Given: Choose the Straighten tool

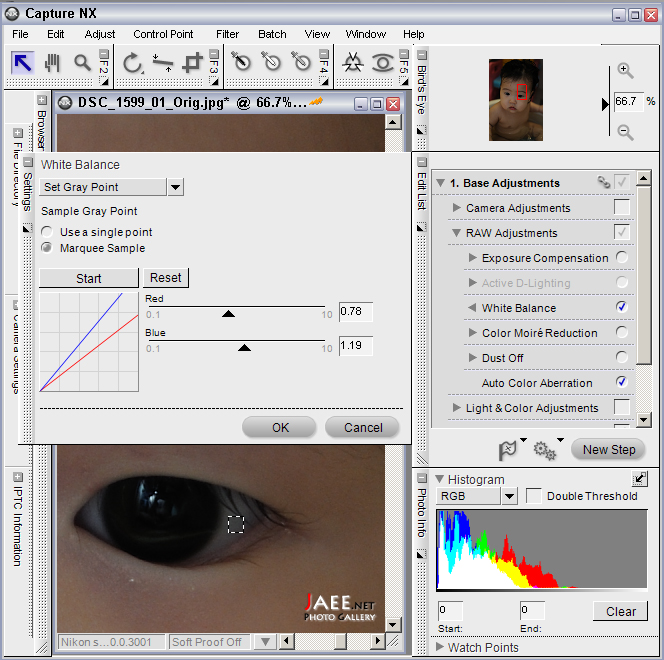Looking at the screenshot, I should click(163, 63).
